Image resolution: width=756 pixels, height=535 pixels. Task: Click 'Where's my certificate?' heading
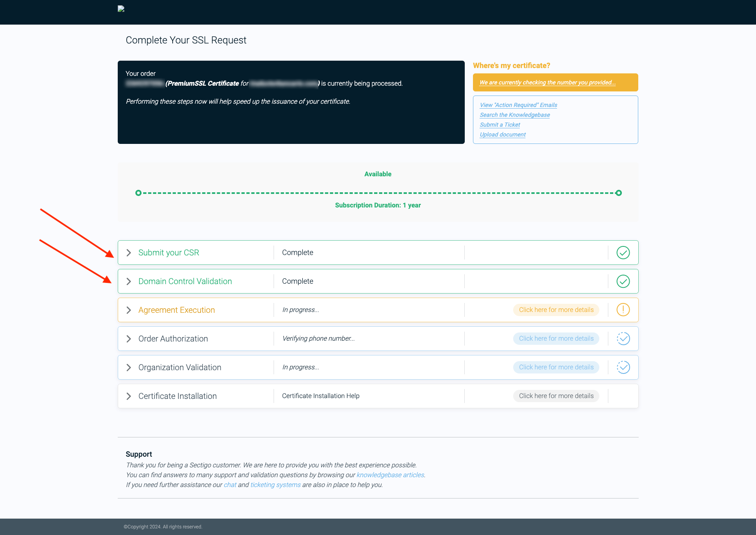coord(512,66)
